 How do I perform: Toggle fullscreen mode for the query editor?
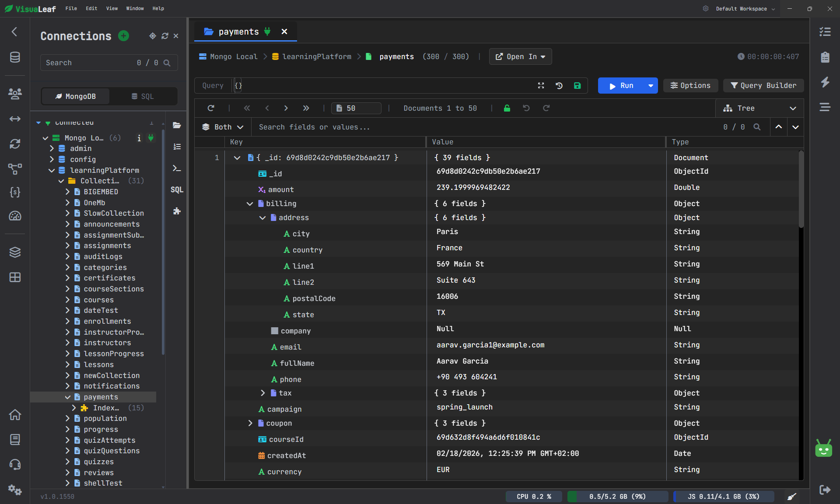click(x=541, y=85)
